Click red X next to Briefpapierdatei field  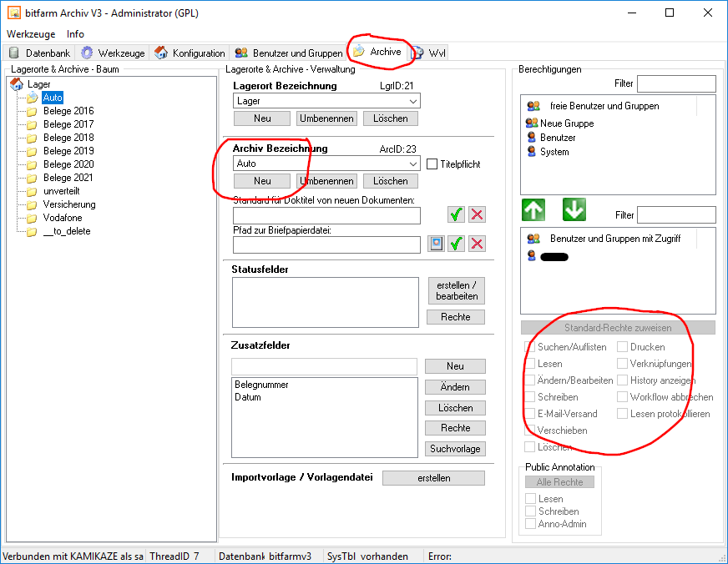(477, 244)
